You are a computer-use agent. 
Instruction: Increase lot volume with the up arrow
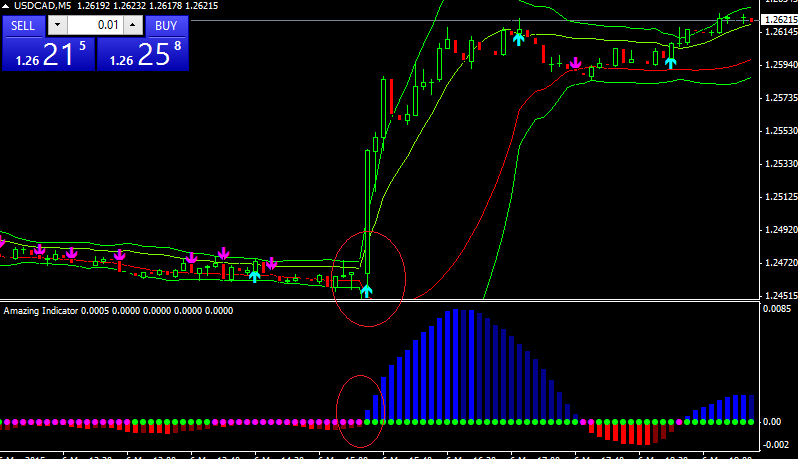pyautogui.click(x=133, y=25)
